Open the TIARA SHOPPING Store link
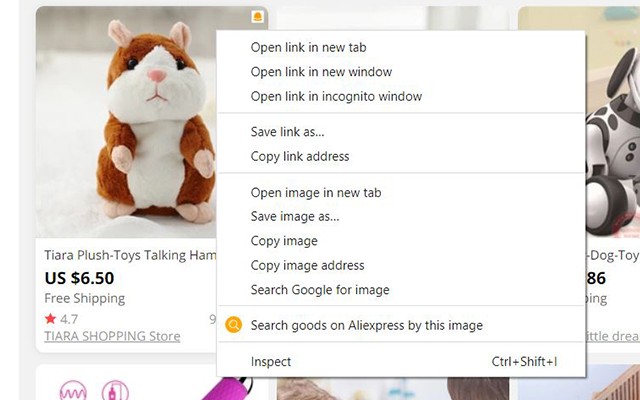 112,336
